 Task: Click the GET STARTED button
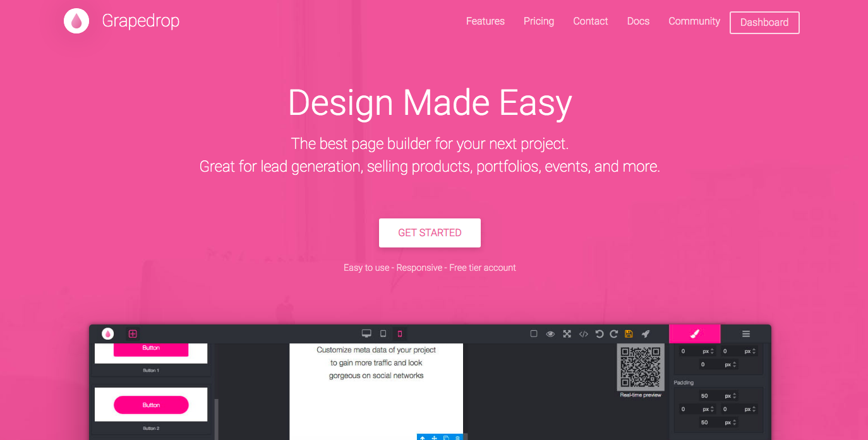point(430,233)
